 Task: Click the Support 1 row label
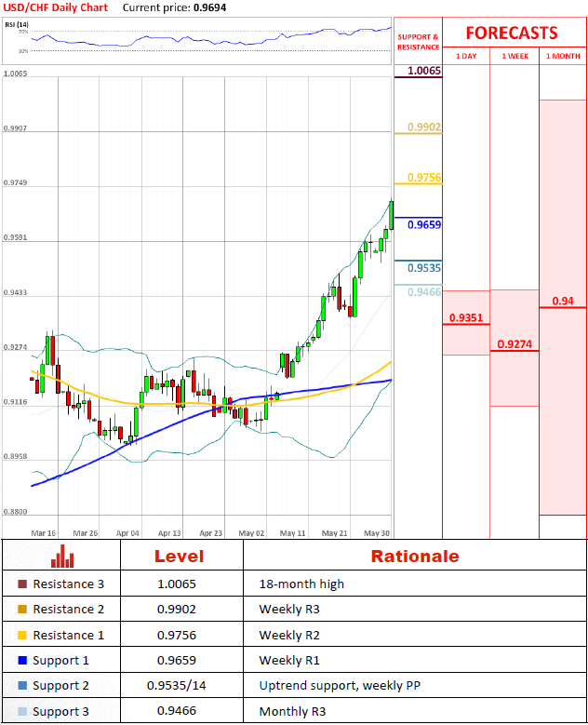[x=60, y=660]
